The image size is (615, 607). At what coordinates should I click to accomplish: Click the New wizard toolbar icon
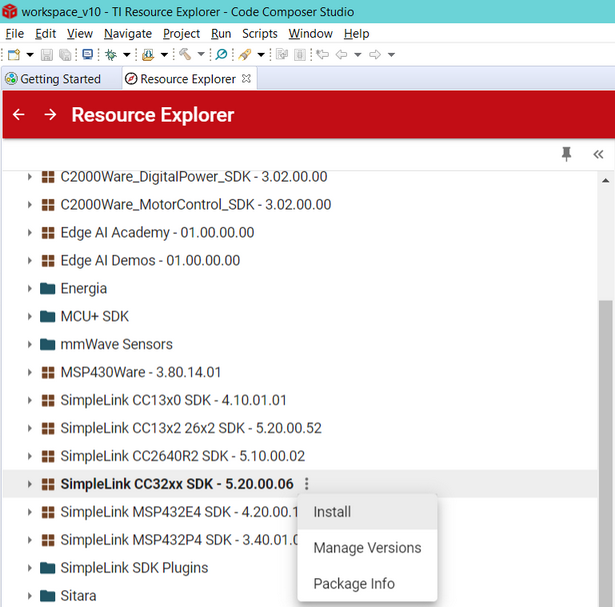click(x=14, y=55)
